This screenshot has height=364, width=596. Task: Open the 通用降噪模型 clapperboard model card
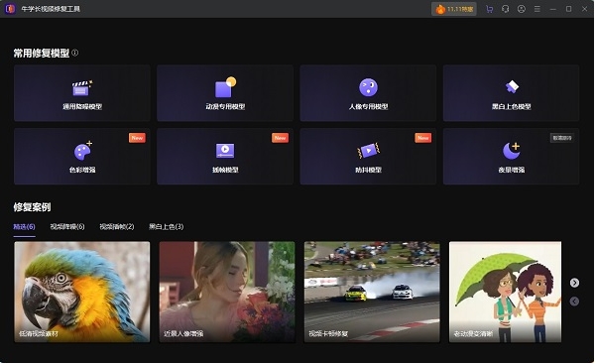coord(82,93)
